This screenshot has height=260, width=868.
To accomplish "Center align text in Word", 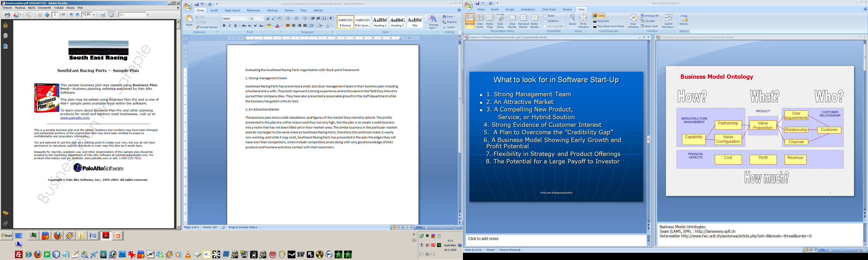I will [x=294, y=26].
